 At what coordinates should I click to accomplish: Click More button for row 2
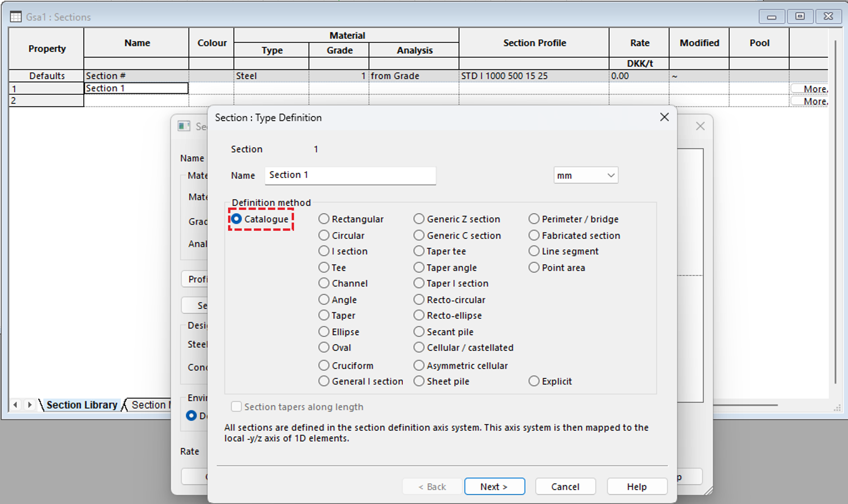[x=810, y=101]
